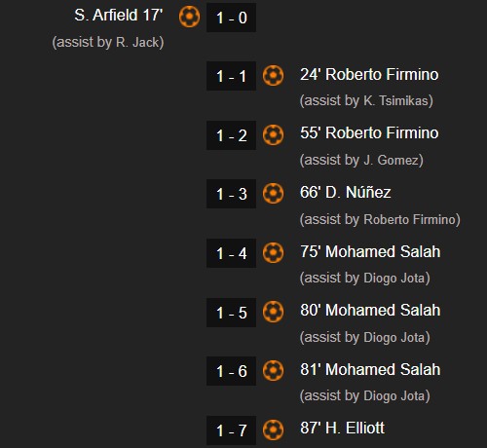The image size is (487, 448).
Task: Select the assist by Roberto Firmino text
Action: click(x=380, y=219)
